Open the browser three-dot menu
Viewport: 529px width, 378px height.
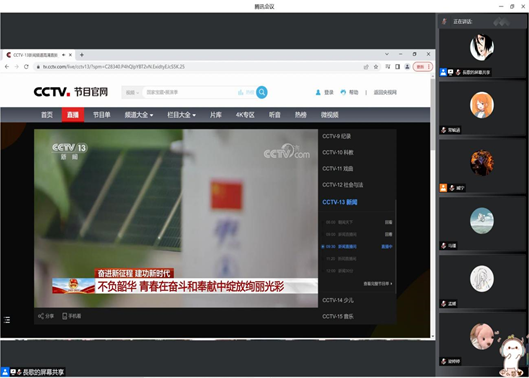pos(429,67)
